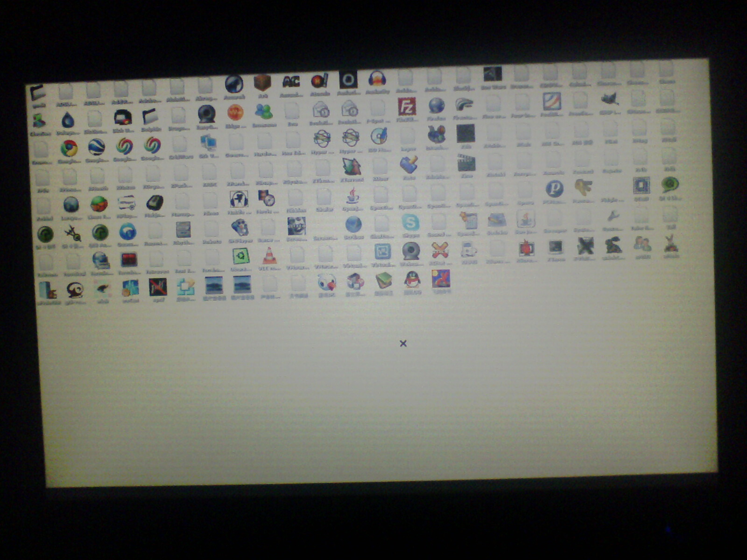Open the disc with pencil icon
This screenshot has width=747, height=560.
point(379,136)
